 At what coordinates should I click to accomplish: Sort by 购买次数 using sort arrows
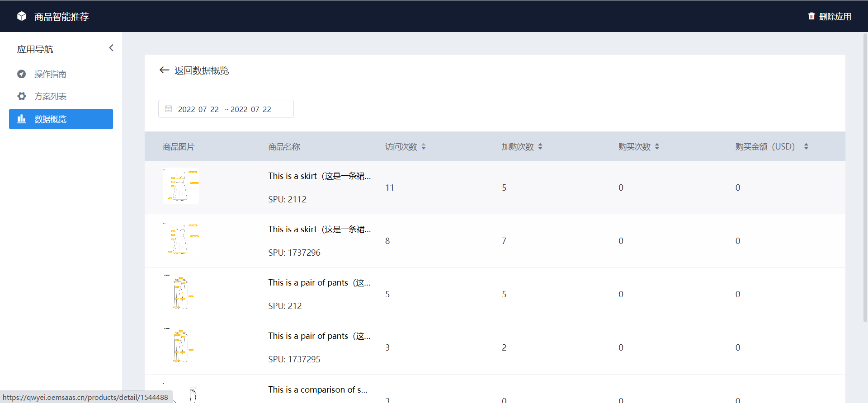(657, 146)
